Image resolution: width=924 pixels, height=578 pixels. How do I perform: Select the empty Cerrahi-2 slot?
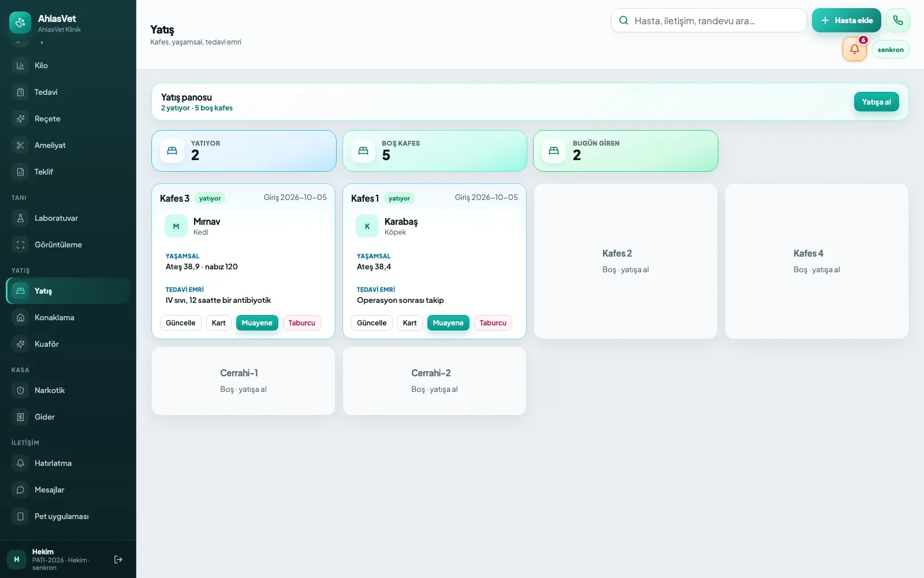434,381
